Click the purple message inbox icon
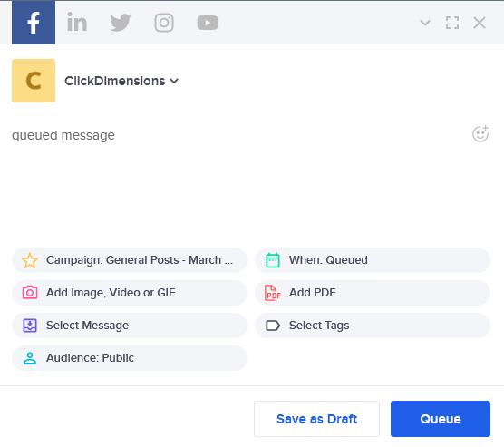The image size is (504, 447). pos(30,326)
